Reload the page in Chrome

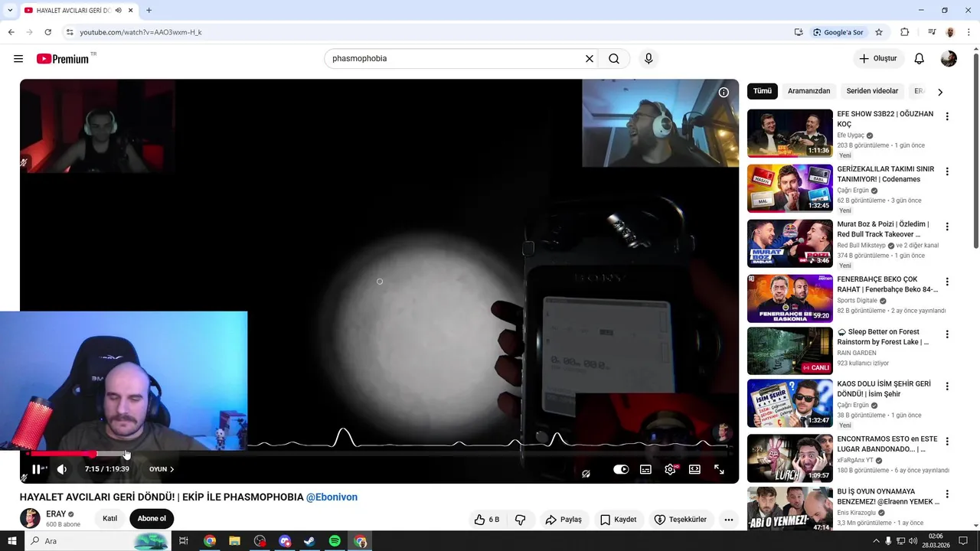point(47,32)
